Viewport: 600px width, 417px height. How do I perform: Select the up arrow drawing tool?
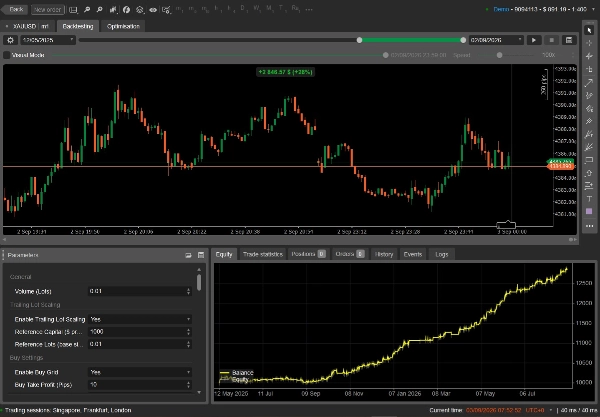point(589,173)
